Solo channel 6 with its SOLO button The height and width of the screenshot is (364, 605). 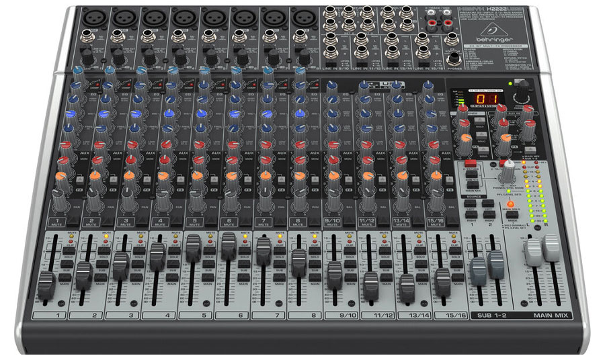coord(244,251)
